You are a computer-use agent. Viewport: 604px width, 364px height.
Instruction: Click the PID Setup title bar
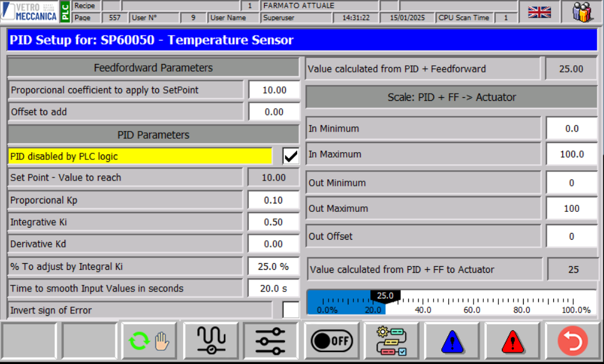[303, 40]
